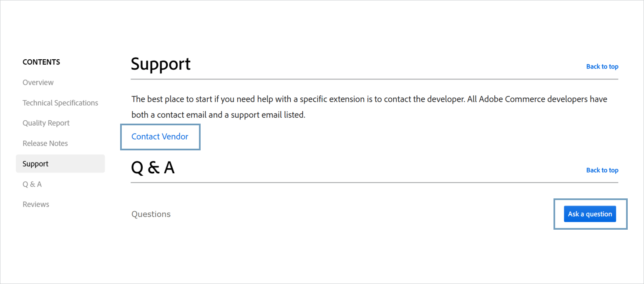The width and height of the screenshot is (644, 284).
Task: Select Q & A in the contents sidebar
Action: (32, 184)
